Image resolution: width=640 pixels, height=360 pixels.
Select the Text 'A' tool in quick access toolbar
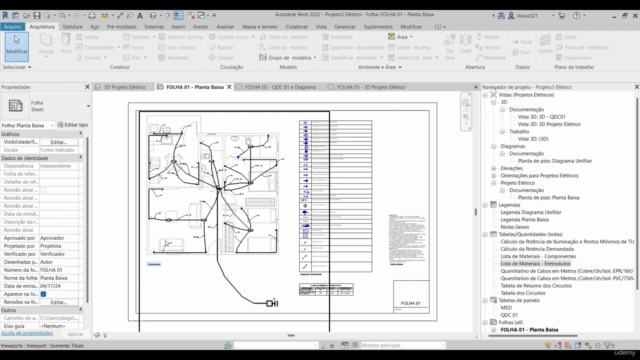[140, 16]
